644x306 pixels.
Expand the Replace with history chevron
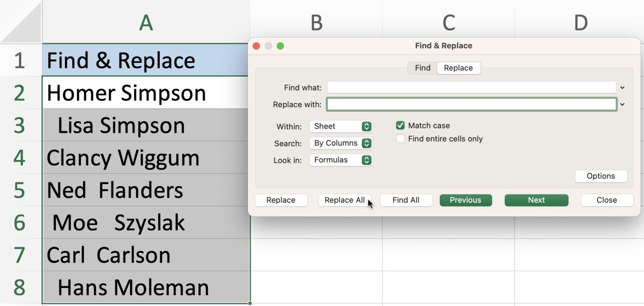pos(623,104)
